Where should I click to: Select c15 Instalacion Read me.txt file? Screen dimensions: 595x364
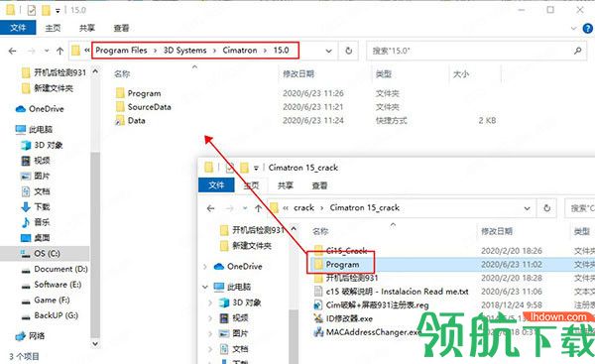[x=392, y=292]
